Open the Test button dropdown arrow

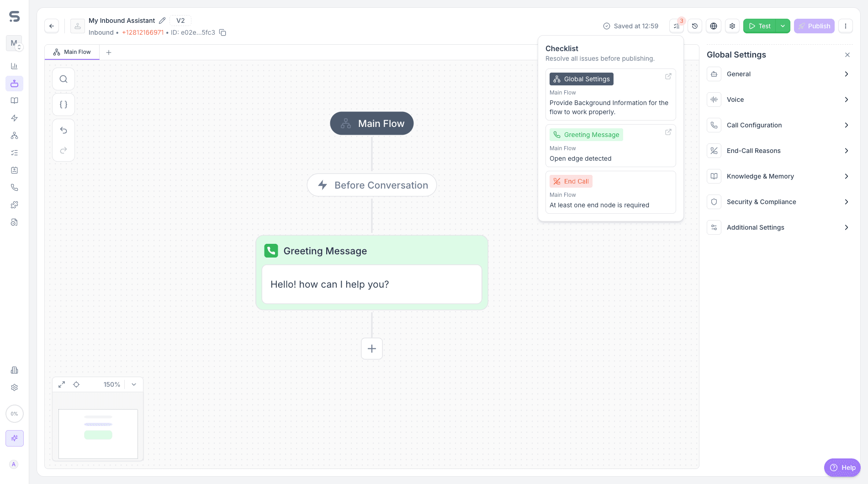click(x=783, y=26)
